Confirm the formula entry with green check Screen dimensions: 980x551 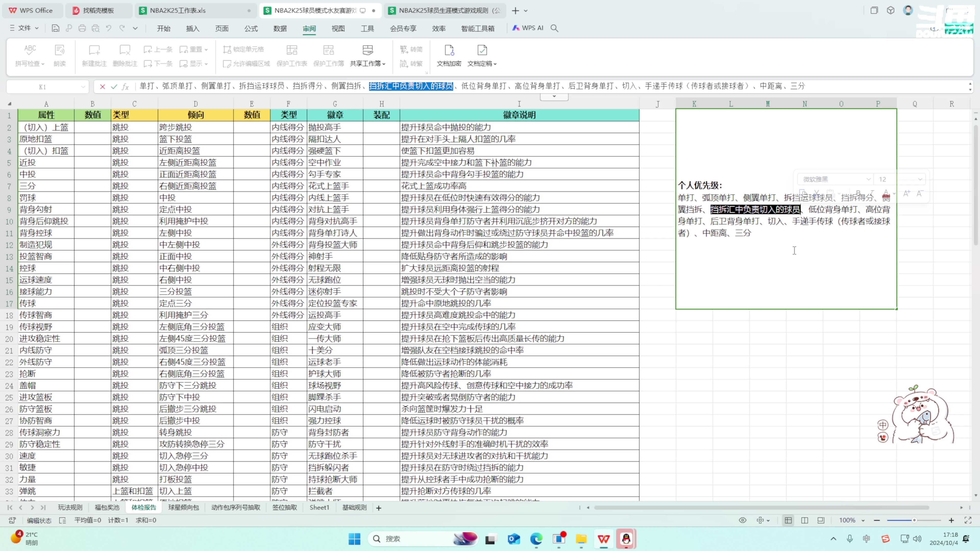(114, 87)
